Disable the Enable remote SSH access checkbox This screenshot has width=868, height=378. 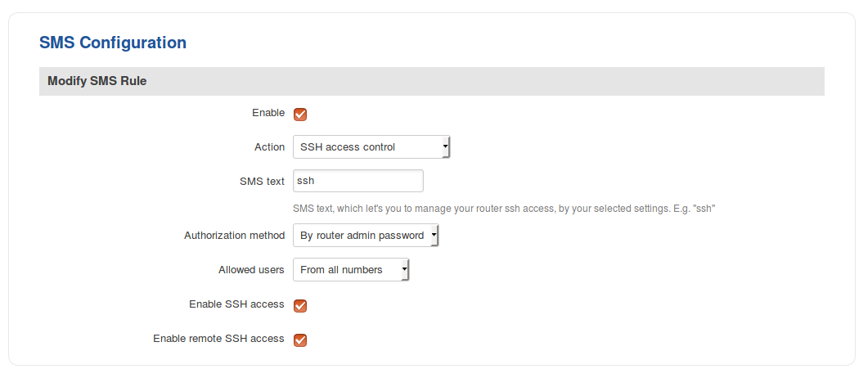click(x=300, y=340)
